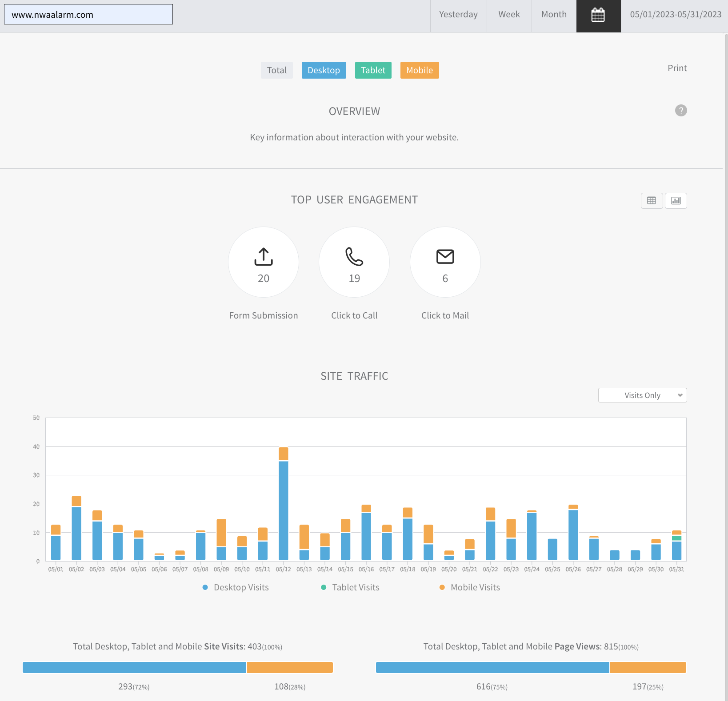This screenshot has height=701, width=728.
Task: Click the tallest bar for 05/12
Action: coord(284,506)
